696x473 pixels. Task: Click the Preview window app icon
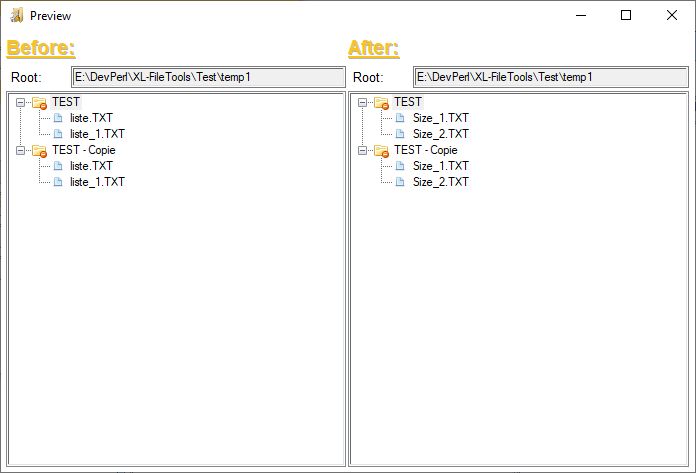click(17, 16)
